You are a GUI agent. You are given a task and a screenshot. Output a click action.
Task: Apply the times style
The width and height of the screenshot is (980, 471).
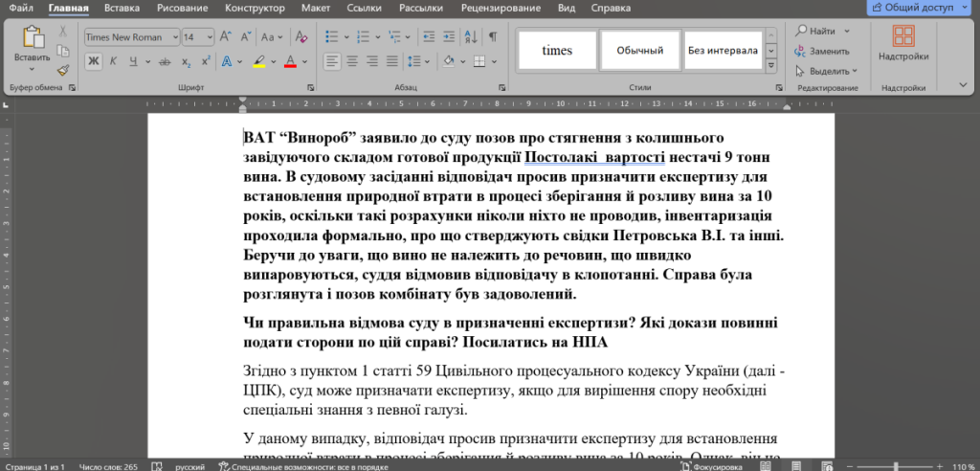[x=557, y=50]
